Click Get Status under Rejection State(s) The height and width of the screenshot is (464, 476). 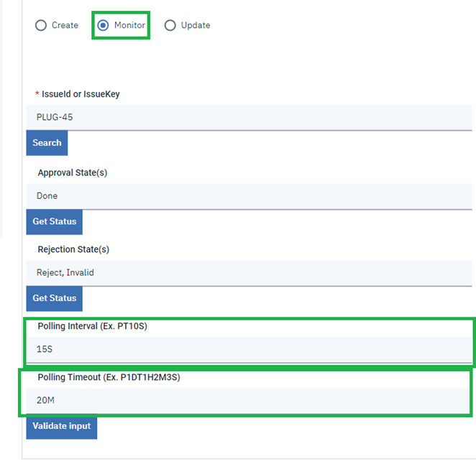click(55, 298)
